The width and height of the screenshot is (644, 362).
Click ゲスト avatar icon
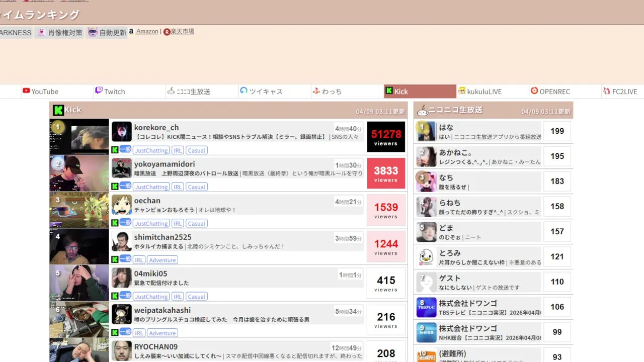click(426, 282)
